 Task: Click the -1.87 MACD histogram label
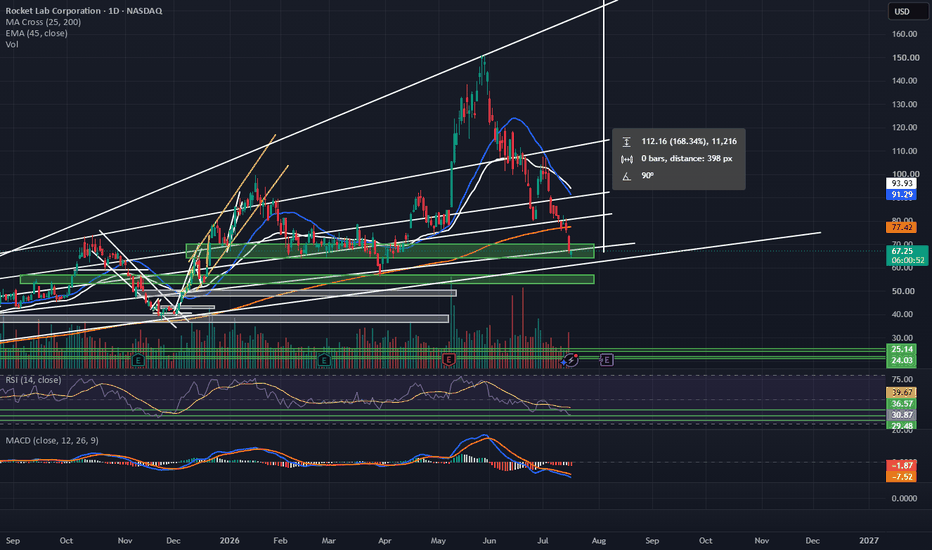pyautogui.click(x=901, y=466)
